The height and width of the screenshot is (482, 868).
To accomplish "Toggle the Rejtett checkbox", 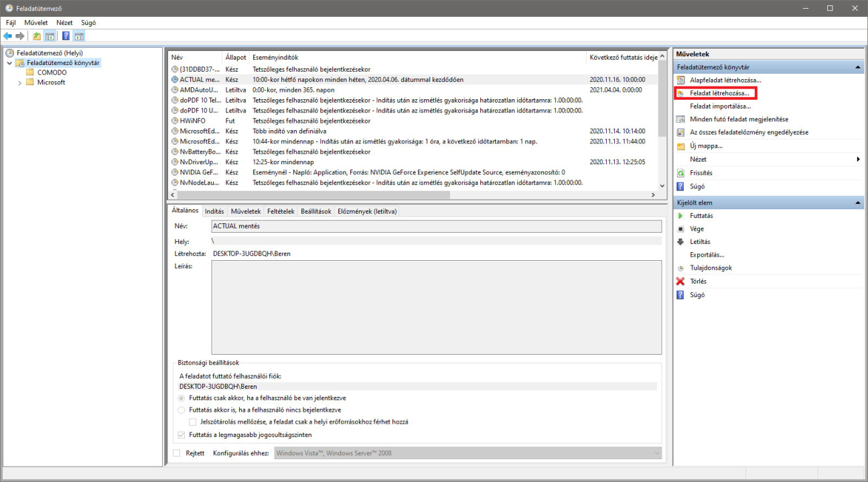I will [x=177, y=453].
